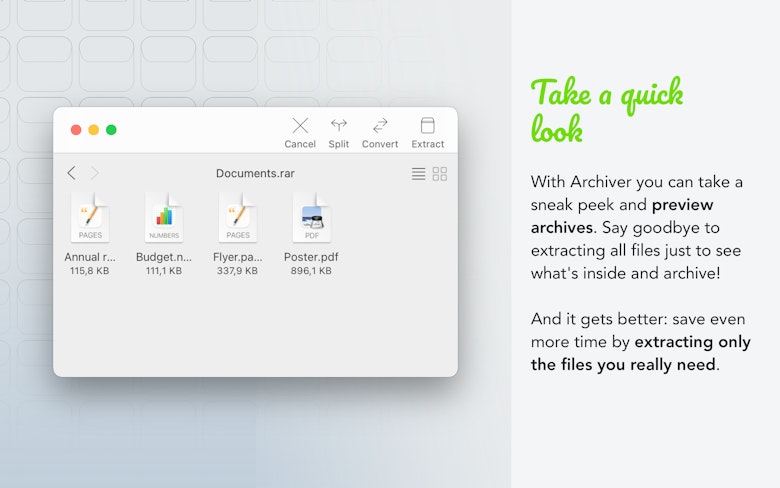Click the 111,1 KB size text

pos(164,271)
